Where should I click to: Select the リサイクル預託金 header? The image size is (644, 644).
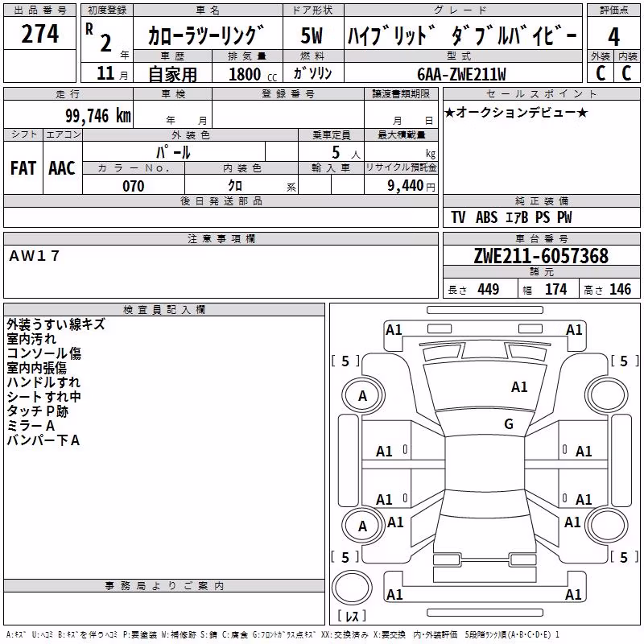pos(401,167)
